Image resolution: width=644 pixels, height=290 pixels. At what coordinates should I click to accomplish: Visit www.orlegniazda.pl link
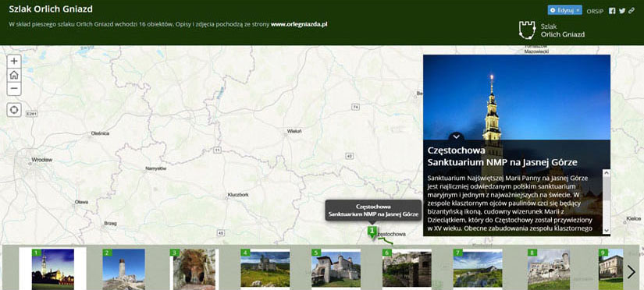point(299,24)
